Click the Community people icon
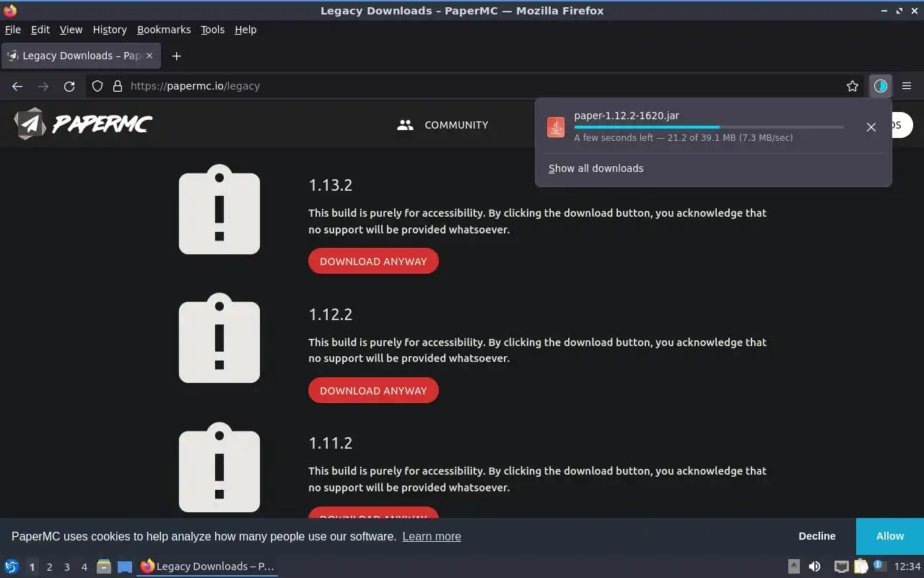924x578 pixels. [x=405, y=125]
